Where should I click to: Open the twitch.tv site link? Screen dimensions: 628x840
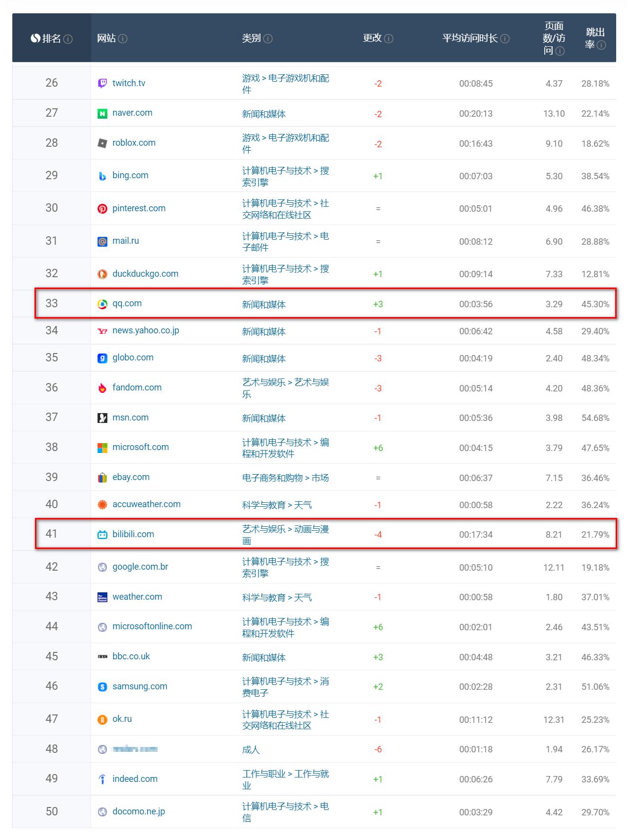pyautogui.click(x=129, y=83)
